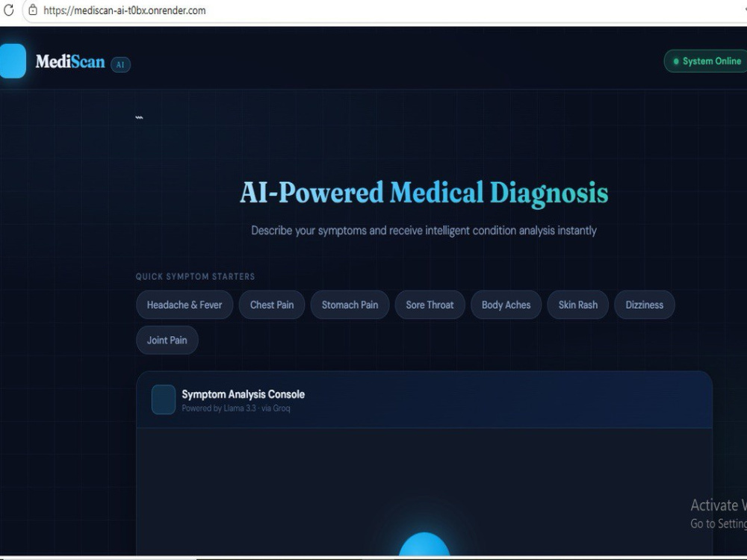Select the Chest Pain starter chip

click(272, 305)
